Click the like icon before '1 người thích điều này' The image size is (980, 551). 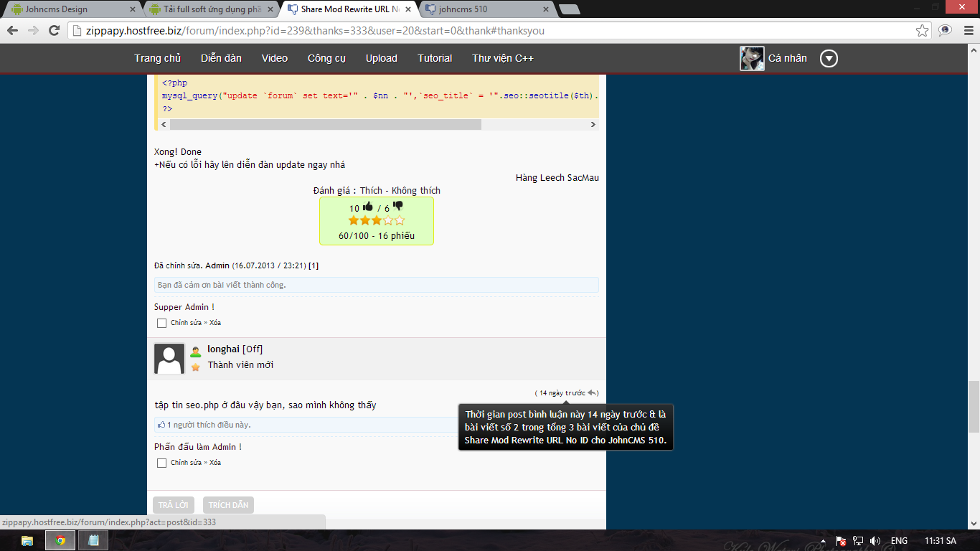[161, 425]
